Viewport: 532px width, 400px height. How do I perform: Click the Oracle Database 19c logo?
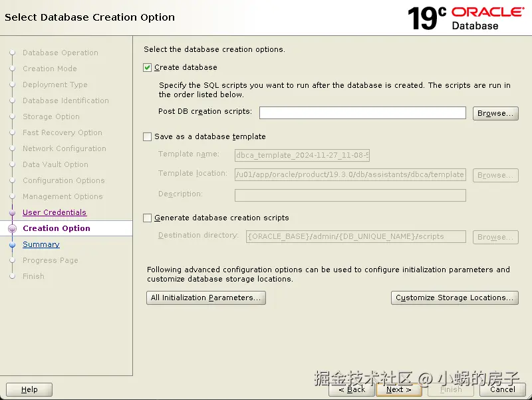click(x=466, y=18)
